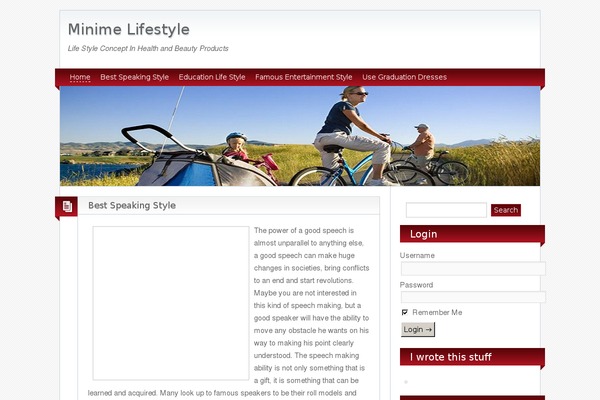Viewport: 600px width, 400px height.
Task: Click the Search button
Action: coord(506,210)
